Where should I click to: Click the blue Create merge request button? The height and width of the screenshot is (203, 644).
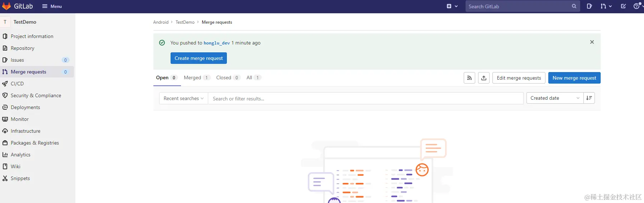(x=199, y=58)
